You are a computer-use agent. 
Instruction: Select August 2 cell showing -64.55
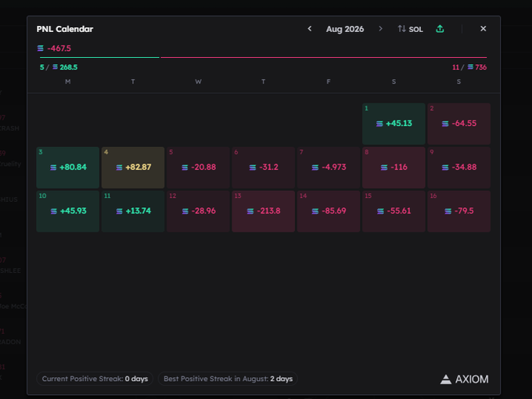(x=458, y=124)
